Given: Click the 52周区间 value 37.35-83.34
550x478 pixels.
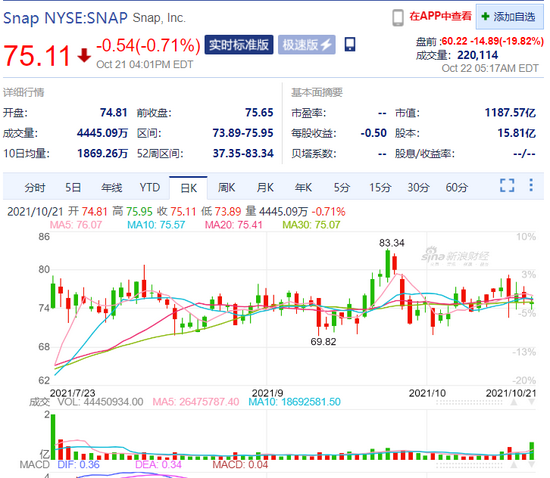Looking at the screenshot, I should click(243, 154).
